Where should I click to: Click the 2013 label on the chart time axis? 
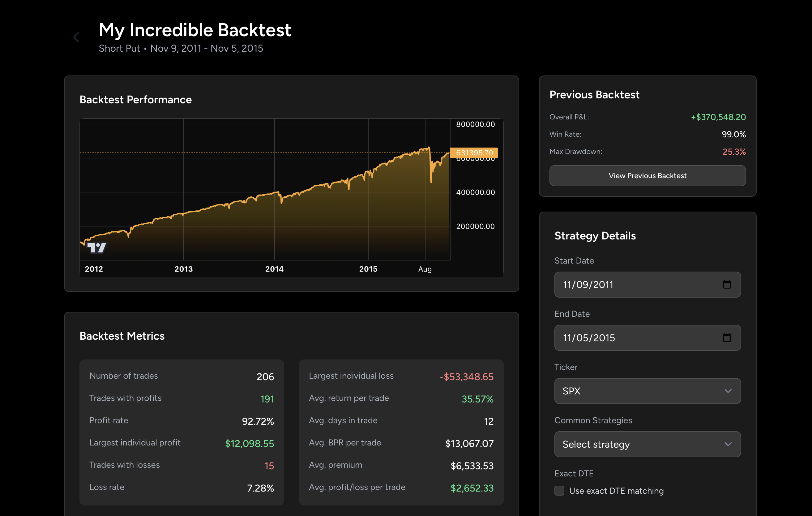click(183, 269)
